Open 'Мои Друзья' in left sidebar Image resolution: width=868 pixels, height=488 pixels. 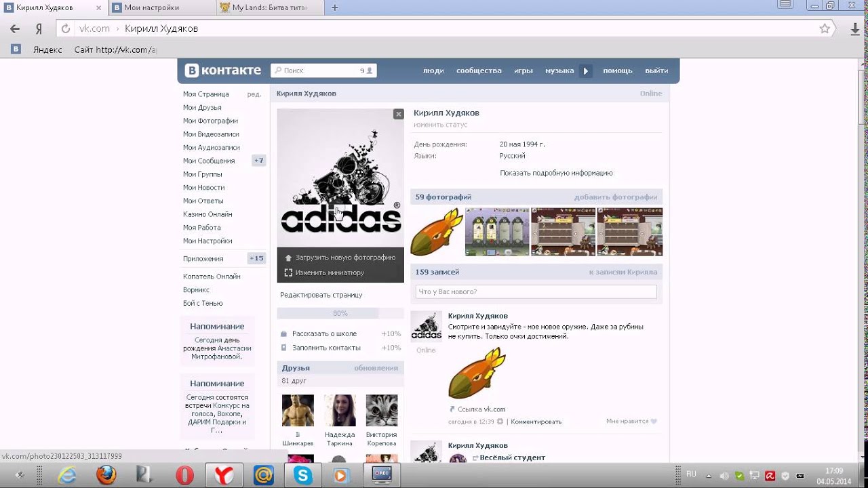(x=202, y=107)
